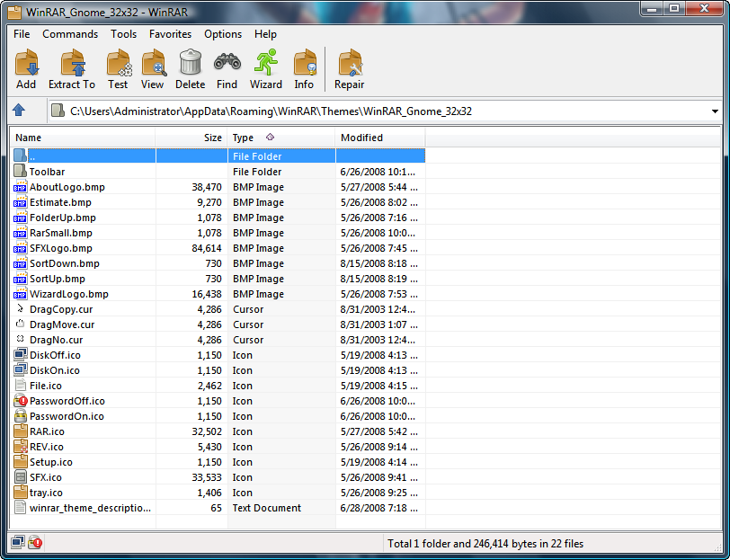This screenshot has height=560, width=730.
Task: Click the REV.ico file icon
Action: [20, 447]
